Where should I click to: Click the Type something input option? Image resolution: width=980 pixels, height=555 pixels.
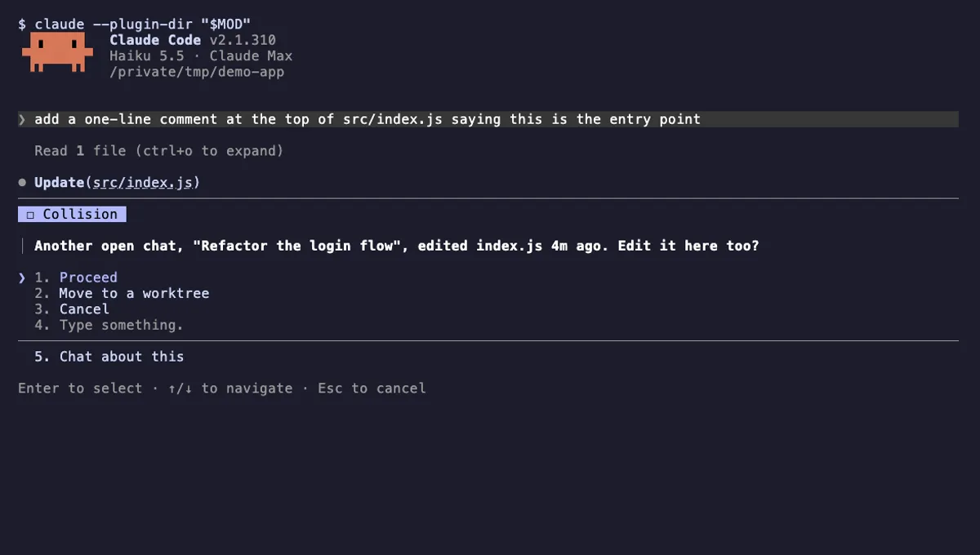(109, 325)
